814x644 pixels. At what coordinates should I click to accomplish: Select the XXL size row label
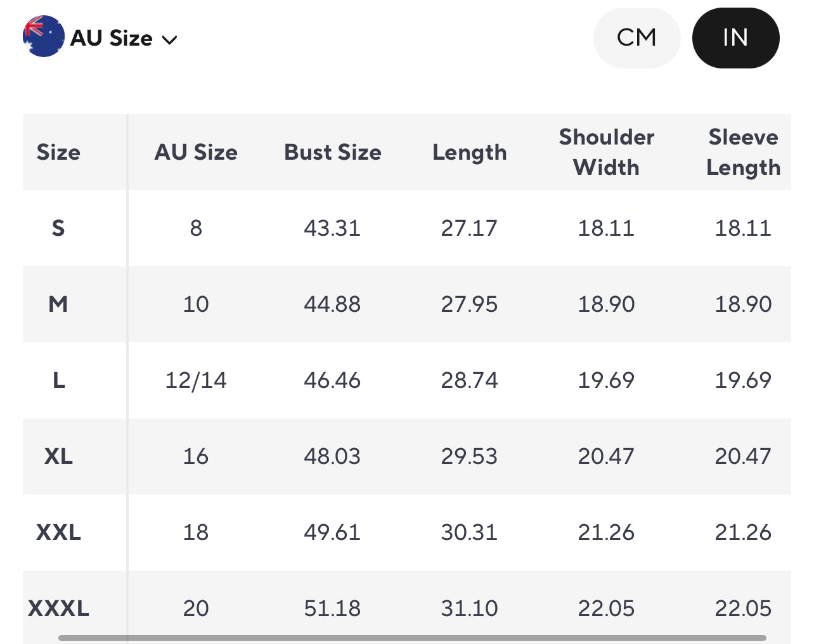[x=58, y=532]
